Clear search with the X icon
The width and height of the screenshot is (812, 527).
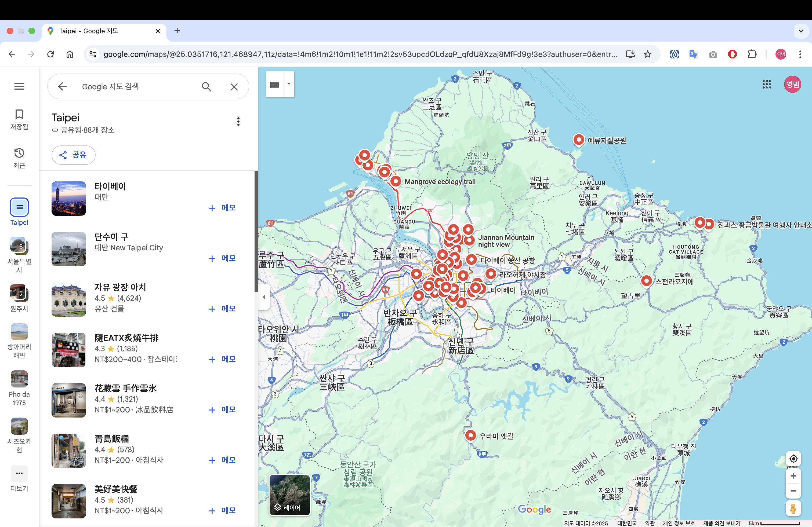tap(234, 87)
